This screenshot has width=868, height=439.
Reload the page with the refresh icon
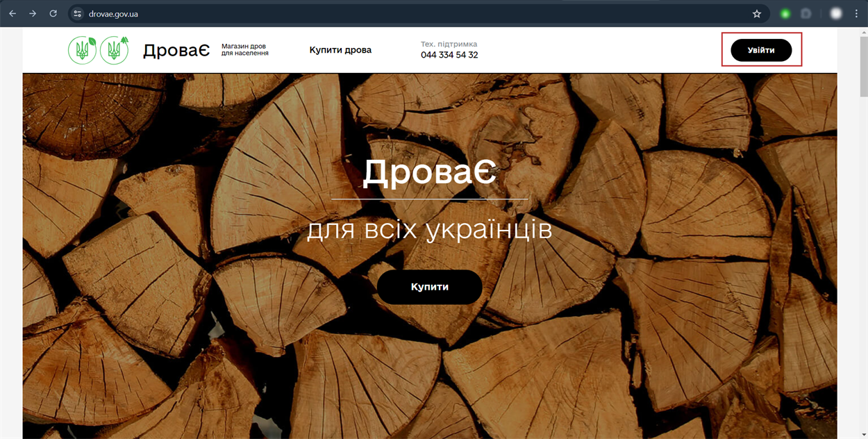tap(53, 13)
